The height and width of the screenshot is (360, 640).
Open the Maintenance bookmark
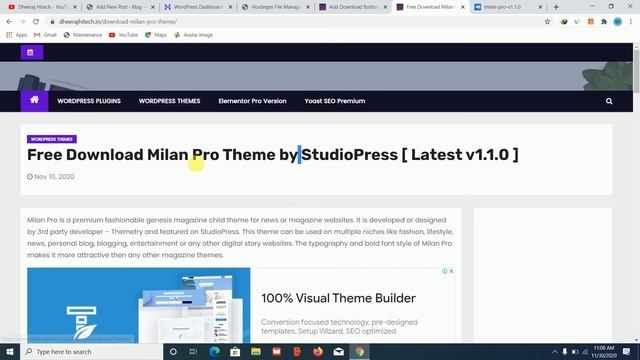pyautogui.click(x=83, y=35)
